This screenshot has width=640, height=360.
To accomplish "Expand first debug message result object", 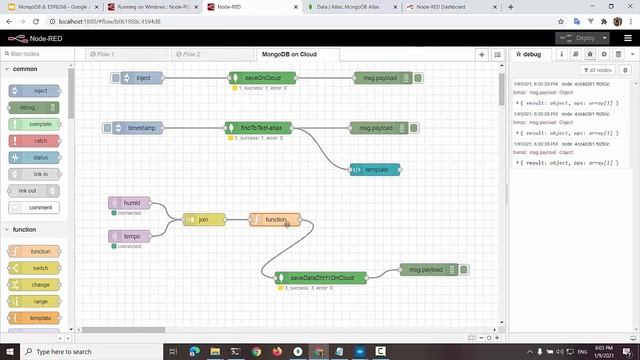I will pos(518,103).
